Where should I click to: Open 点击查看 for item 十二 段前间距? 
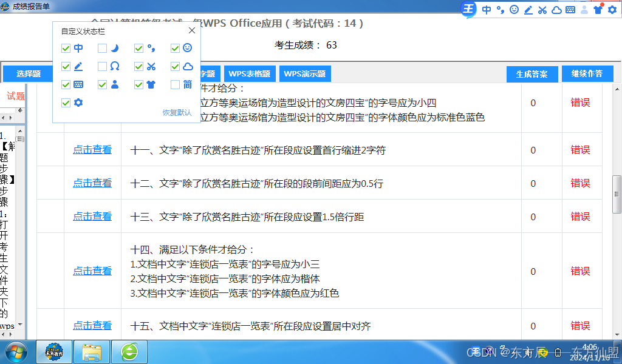(92, 183)
